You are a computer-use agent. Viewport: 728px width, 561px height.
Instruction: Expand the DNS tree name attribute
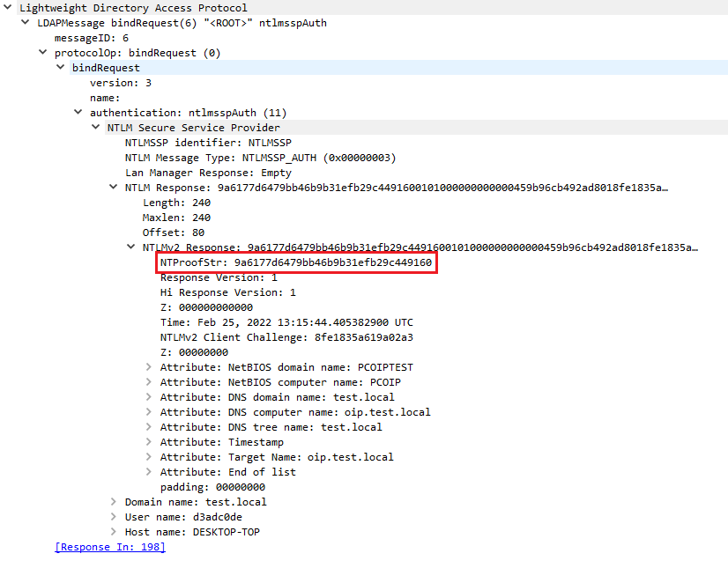pyautogui.click(x=149, y=426)
